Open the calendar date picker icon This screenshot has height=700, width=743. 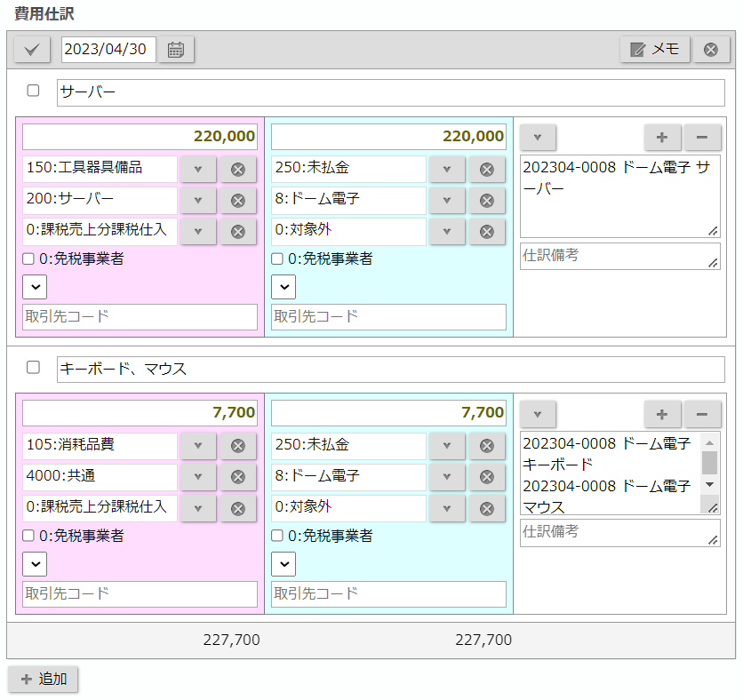point(175,50)
